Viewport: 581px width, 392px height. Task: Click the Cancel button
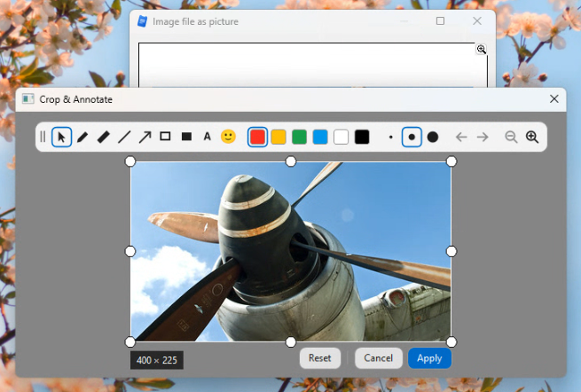click(379, 358)
